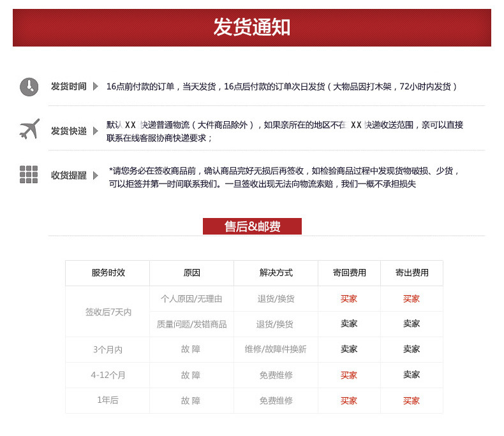Click the 发货通知 banner title
This screenshot has height=436, width=504.
(x=252, y=27)
